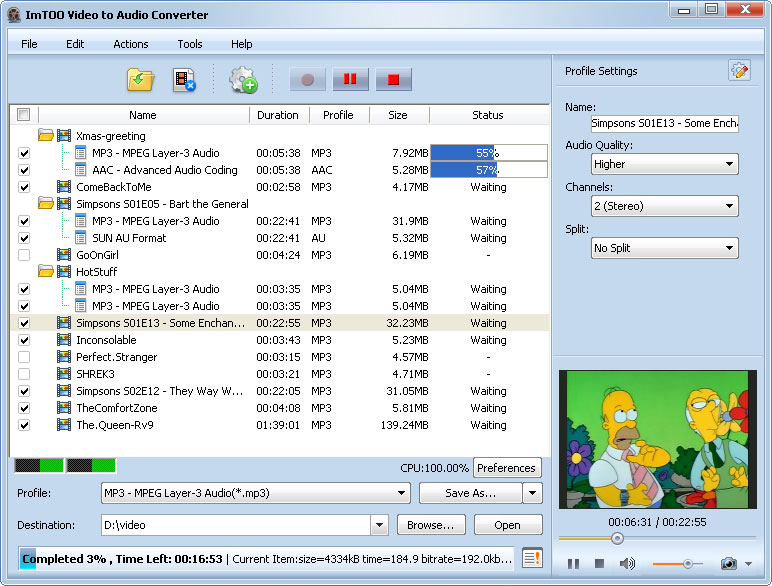Sort by the Status column header
The width and height of the screenshot is (772, 586).
[x=488, y=115]
